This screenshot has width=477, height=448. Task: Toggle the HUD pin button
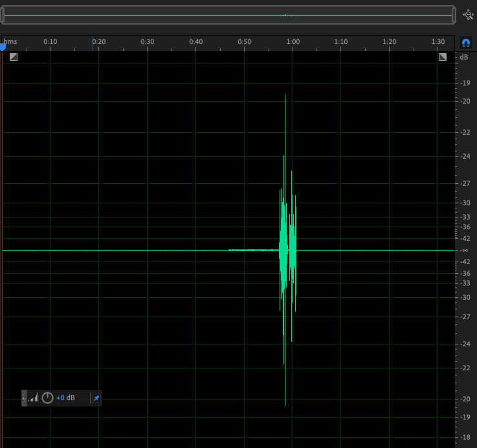(96, 398)
